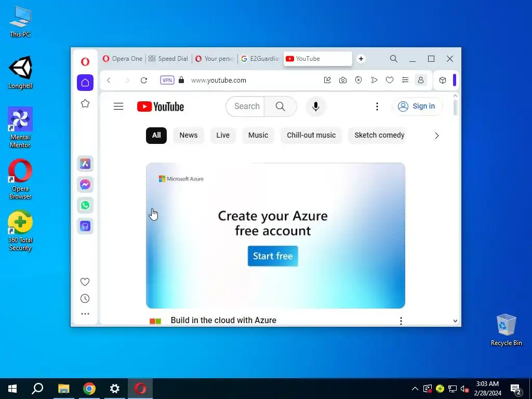
Task: Open Easy Setup sliders icon
Action: click(x=405, y=80)
